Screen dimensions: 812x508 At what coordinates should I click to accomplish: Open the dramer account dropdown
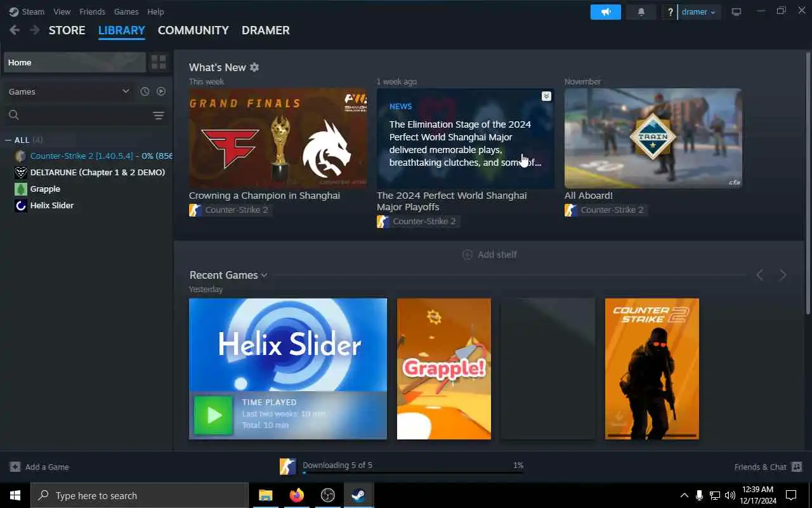pos(699,12)
